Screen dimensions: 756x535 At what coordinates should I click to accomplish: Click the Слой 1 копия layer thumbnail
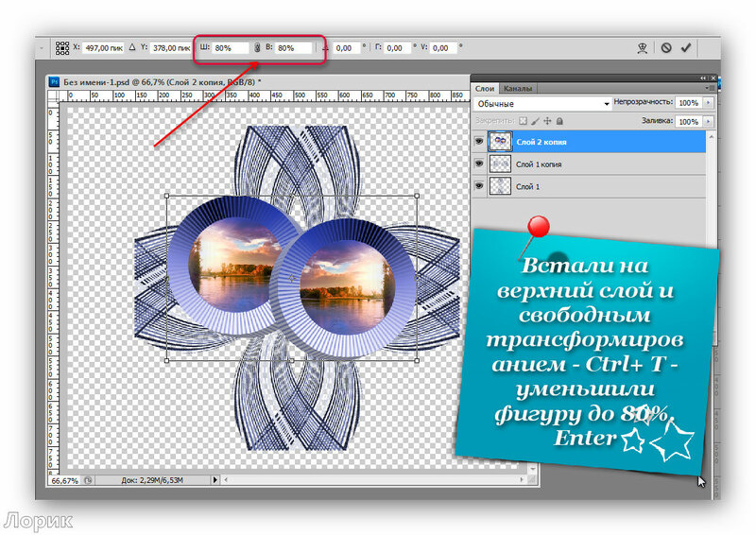pos(500,164)
